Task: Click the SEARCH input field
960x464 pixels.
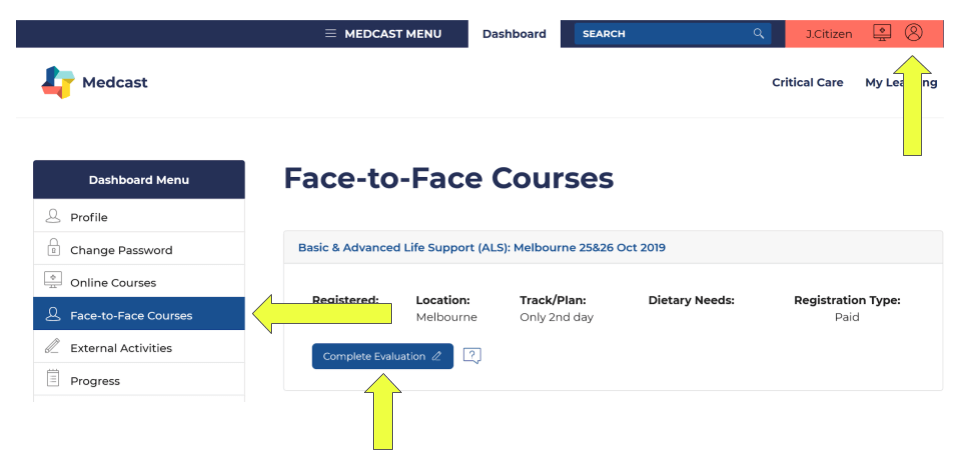Action: pyautogui.click(x=672, y=34)
